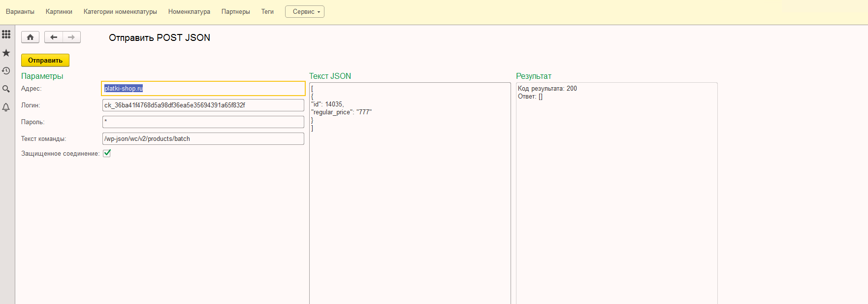This screenshot has height=304, width=868.
Task: Open the Номенклатура menu item
Action: 189,12
